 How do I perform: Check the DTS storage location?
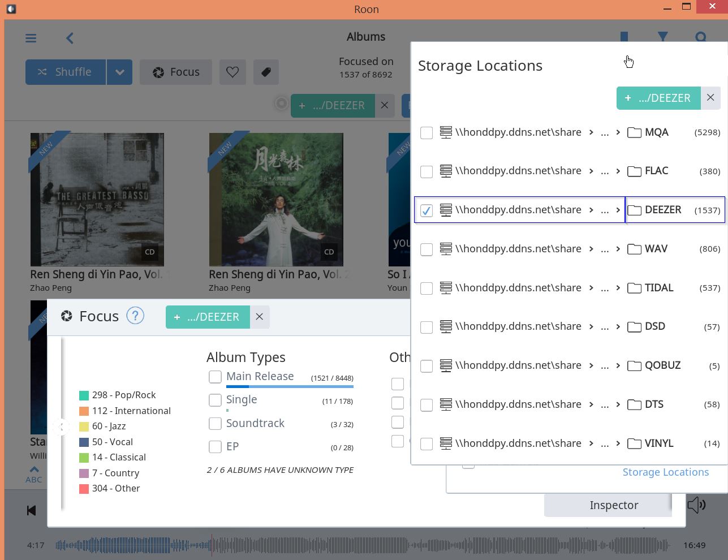coord(427,405)
